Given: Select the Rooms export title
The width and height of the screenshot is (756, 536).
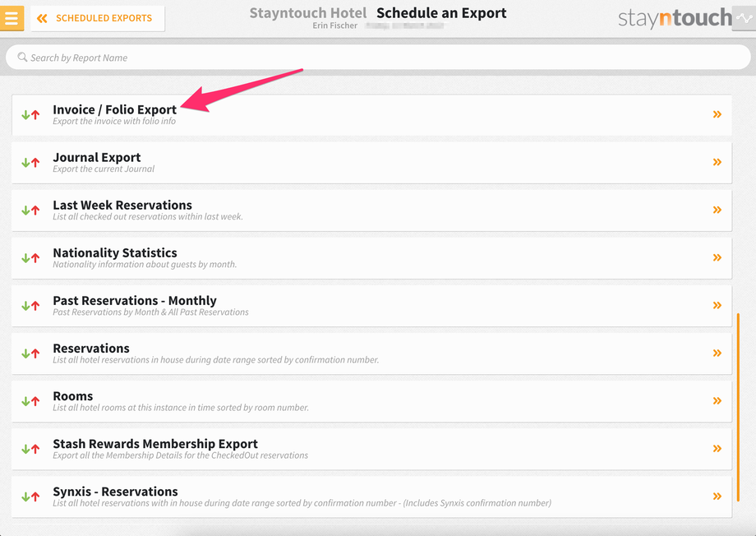Looking at the screenshot, I should pos(73,396).
